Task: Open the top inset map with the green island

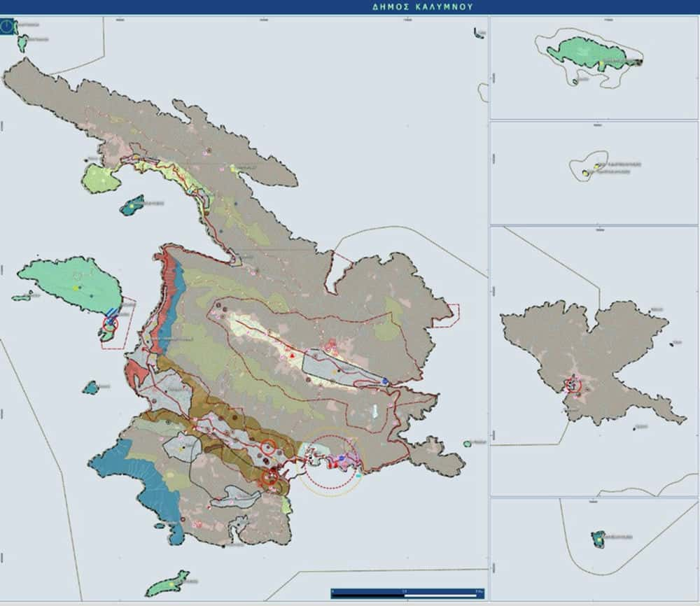Action: coord(594,68)
